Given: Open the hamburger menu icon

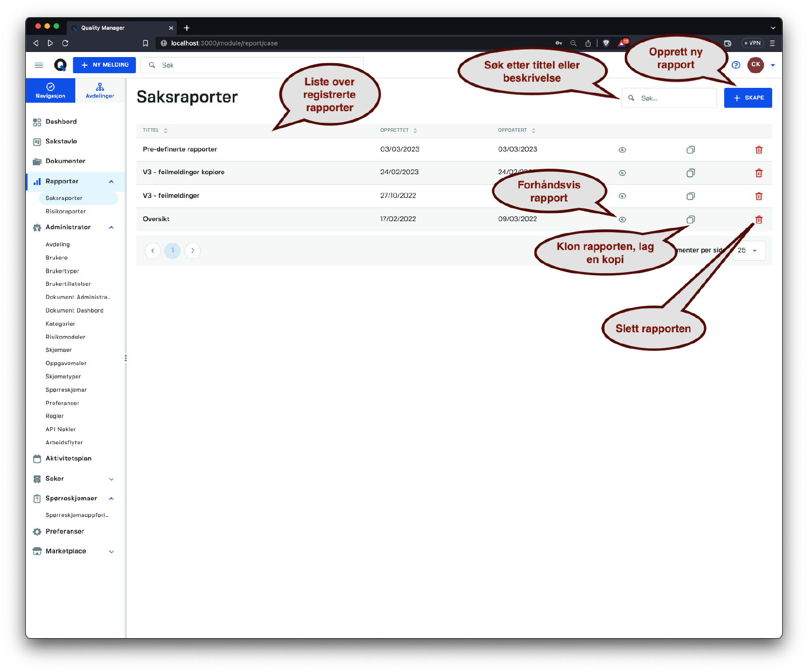Looking at the screenshot, I should click(x=39, y=65).
